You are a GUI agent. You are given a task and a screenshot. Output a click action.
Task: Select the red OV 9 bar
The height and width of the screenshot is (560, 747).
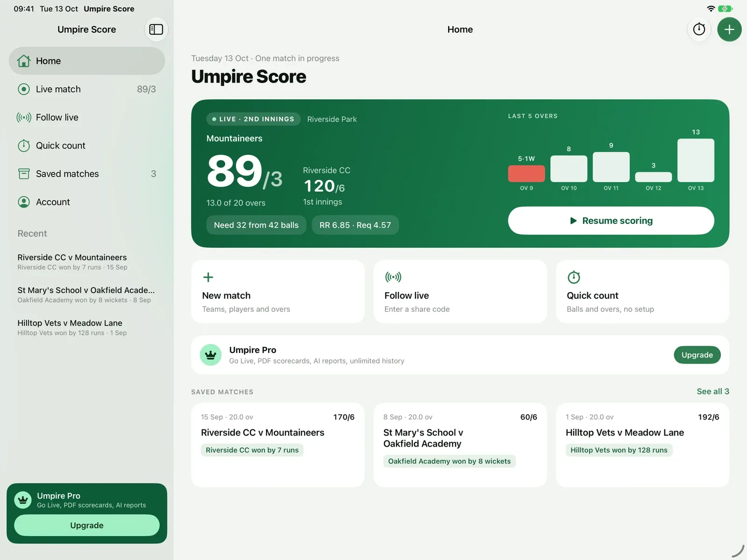(x=526, y=174)
